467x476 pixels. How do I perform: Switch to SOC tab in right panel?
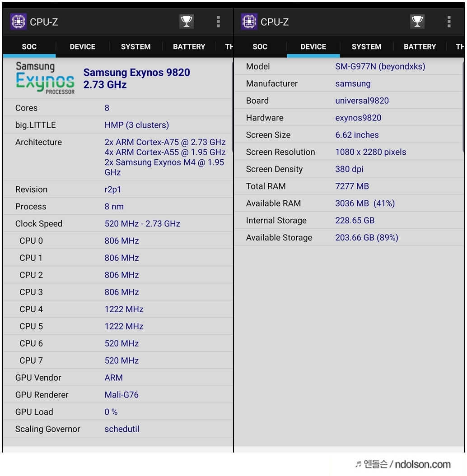point(260,47)
